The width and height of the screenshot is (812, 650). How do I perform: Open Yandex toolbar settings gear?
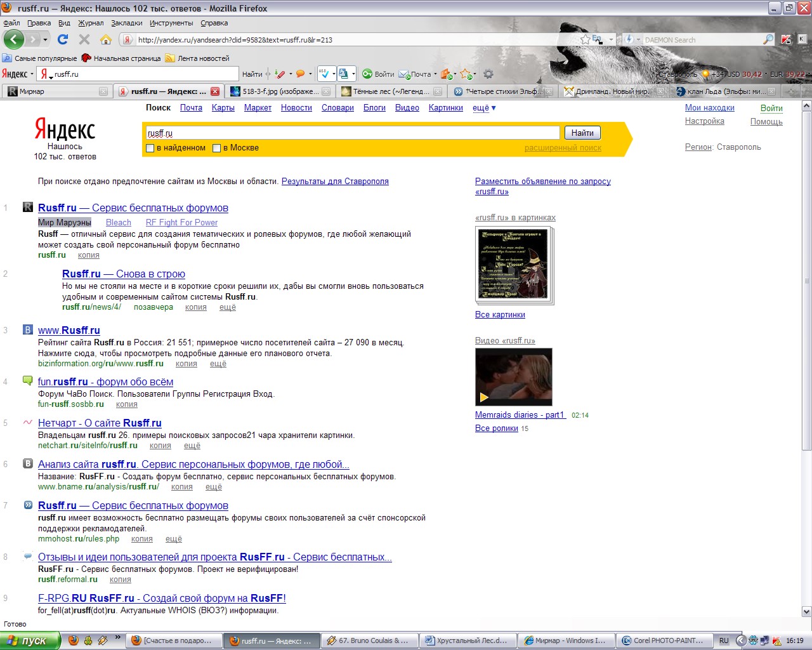488,74
